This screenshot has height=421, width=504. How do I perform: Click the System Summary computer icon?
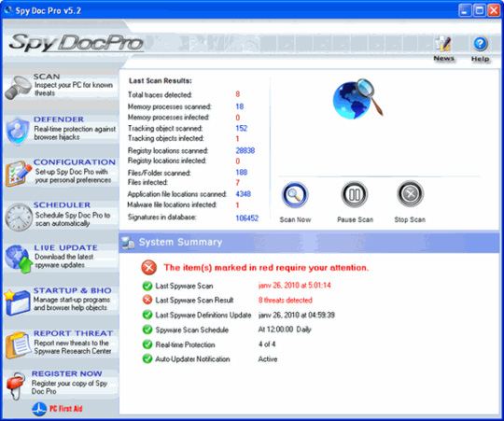click(128, 243)
